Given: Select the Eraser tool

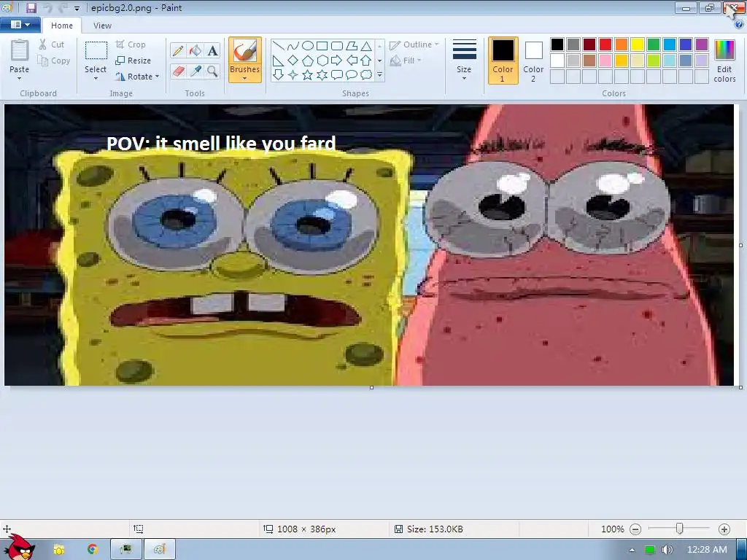Looking at the screenshot, I should click(178, 71).
